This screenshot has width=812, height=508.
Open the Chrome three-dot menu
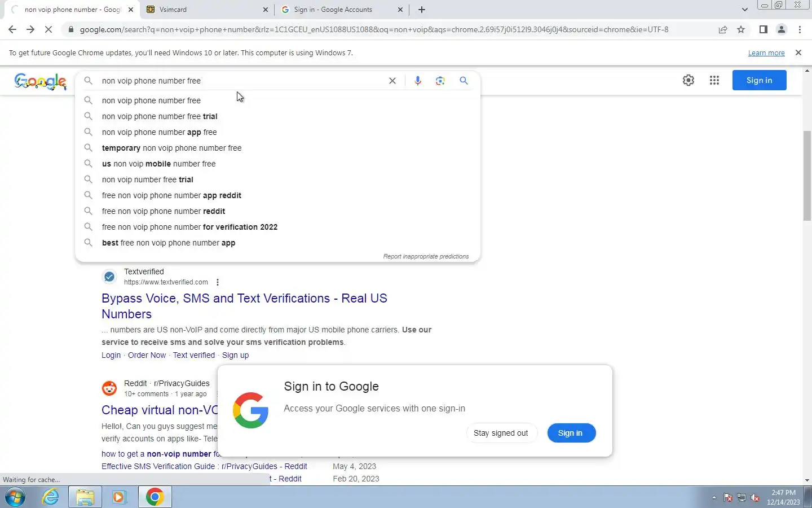coord(800,29)
